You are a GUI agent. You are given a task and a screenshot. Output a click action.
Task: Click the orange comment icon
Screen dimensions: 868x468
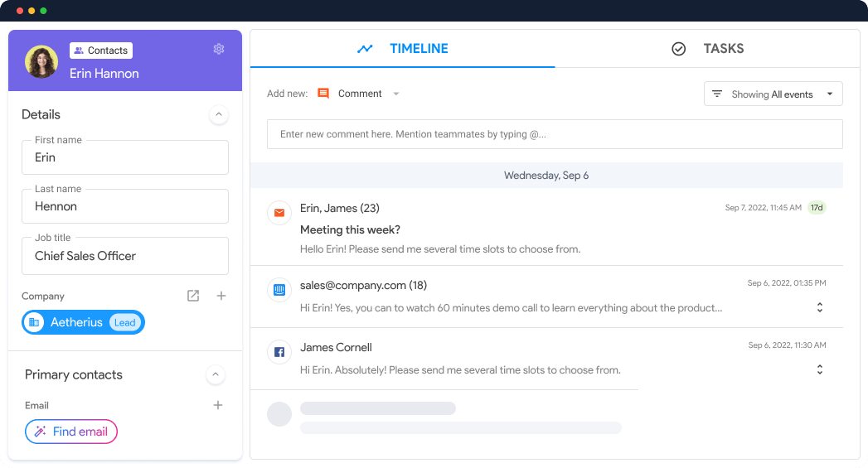[323, 94]
